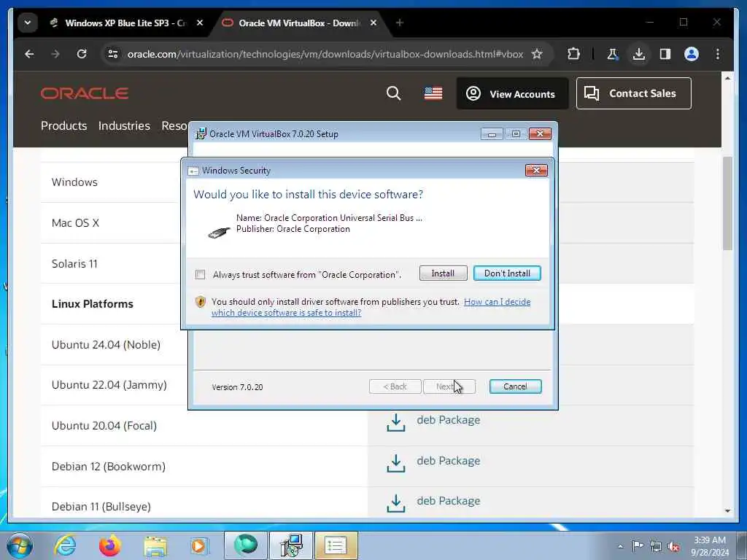Close the Windows XP Blue Lite tab

[x=200, y=23]
